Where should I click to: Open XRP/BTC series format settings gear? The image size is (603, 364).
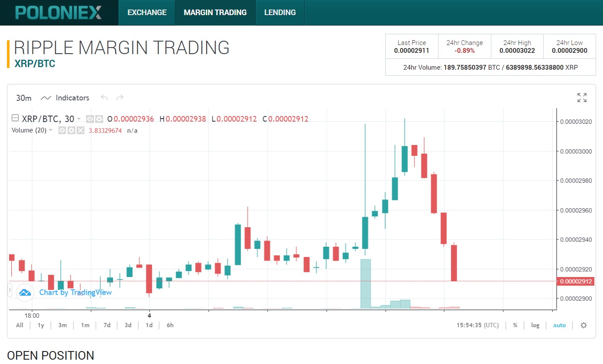coord(99,119)
